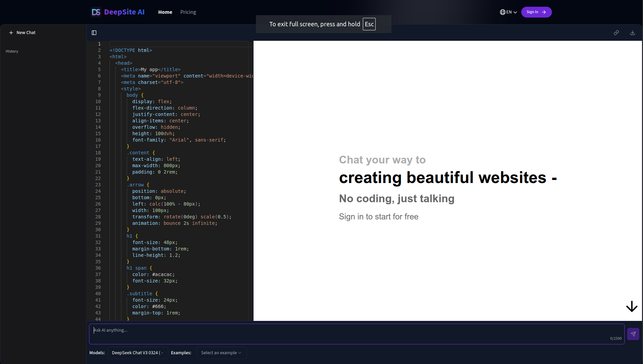This screenshot has width=643, height=364.
Task: Click the send message arrow icon
Action: pos(633,334)
